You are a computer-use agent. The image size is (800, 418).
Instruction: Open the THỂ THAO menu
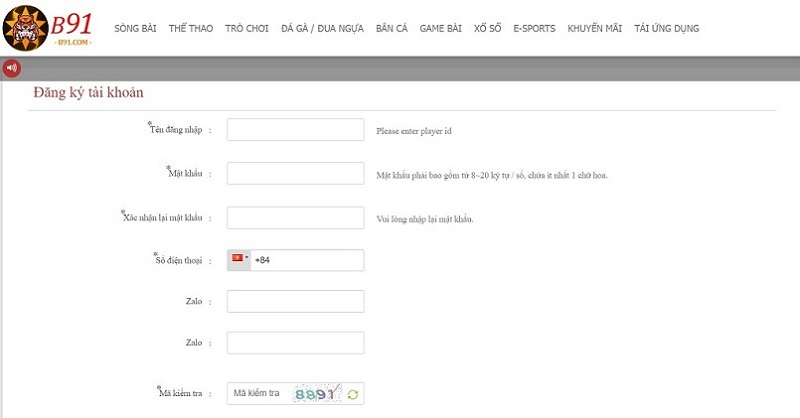tap(189, 29)
